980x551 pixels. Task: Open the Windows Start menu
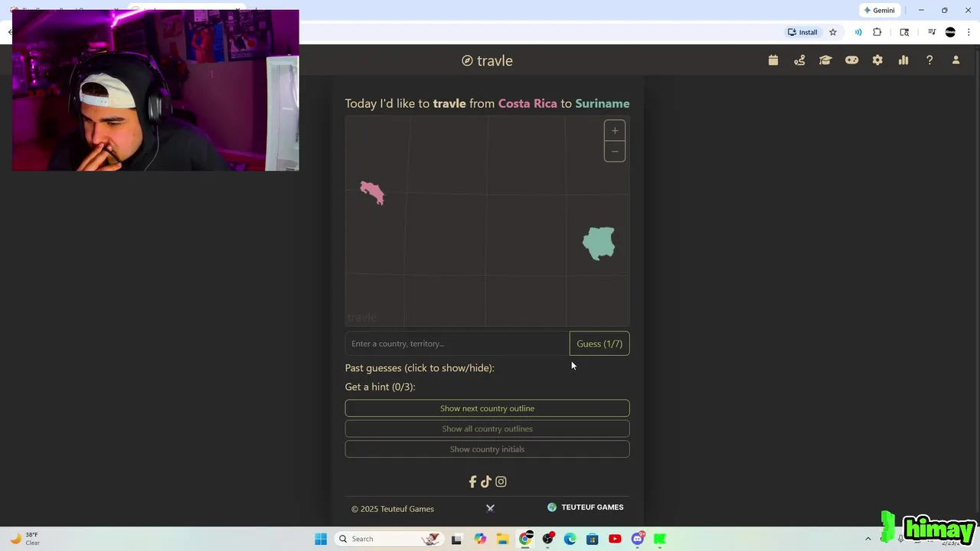click(321, 539)
